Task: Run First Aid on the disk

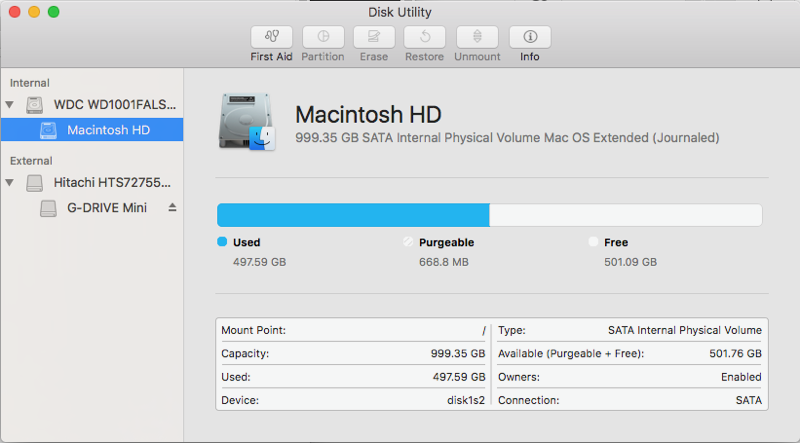Action: [x=271, y=37]
